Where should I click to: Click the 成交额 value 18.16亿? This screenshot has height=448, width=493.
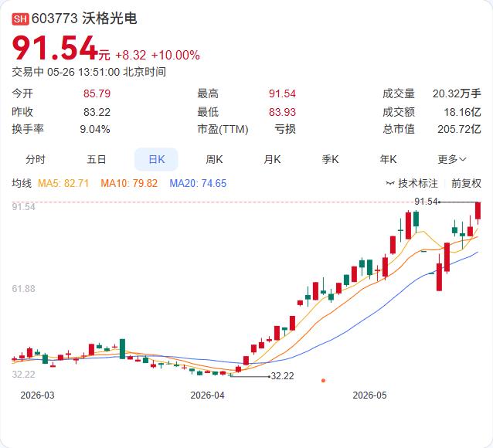[x=463, y=112]
